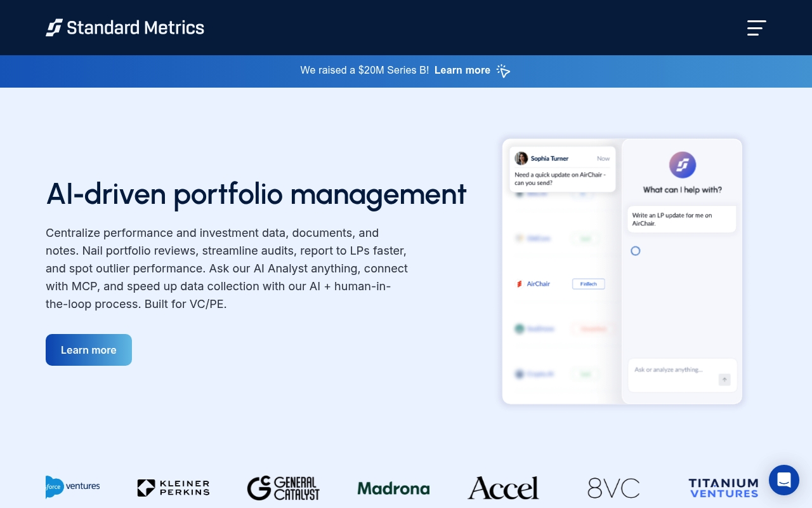
Task: Click the "AI-driven portfolio management" headline
Action: tap(256, 194)
